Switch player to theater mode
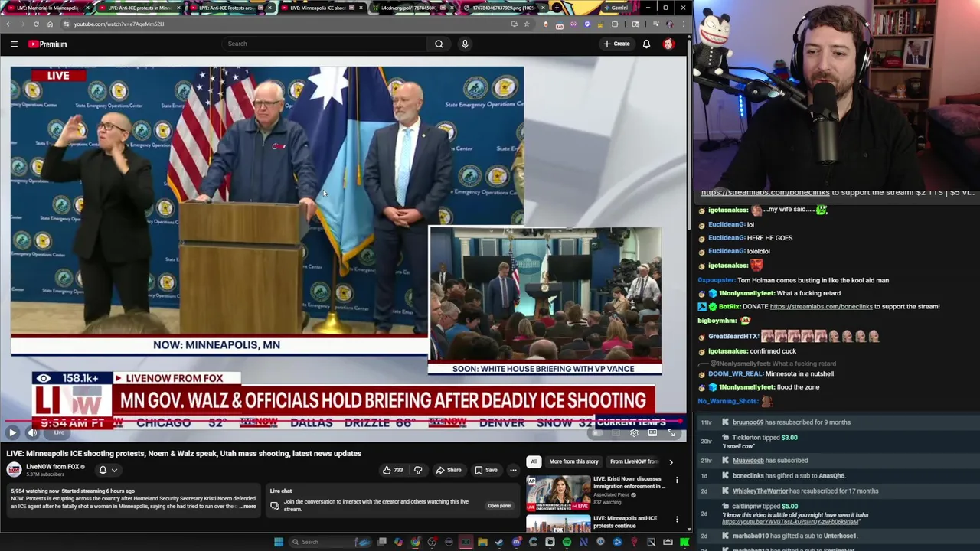This screenshot has height=551, width=980. 652,433
